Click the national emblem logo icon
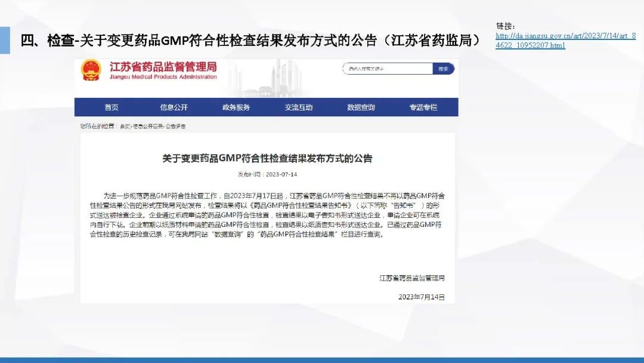This screenshot has width=644, height=363. pyautogui.click(x=91, y=70)
